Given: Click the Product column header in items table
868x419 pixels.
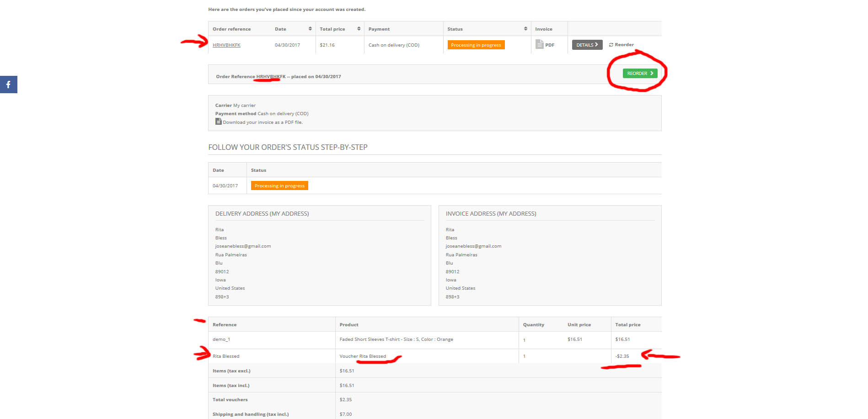Looking at the screenshot, I should click(x=349, y=324).
